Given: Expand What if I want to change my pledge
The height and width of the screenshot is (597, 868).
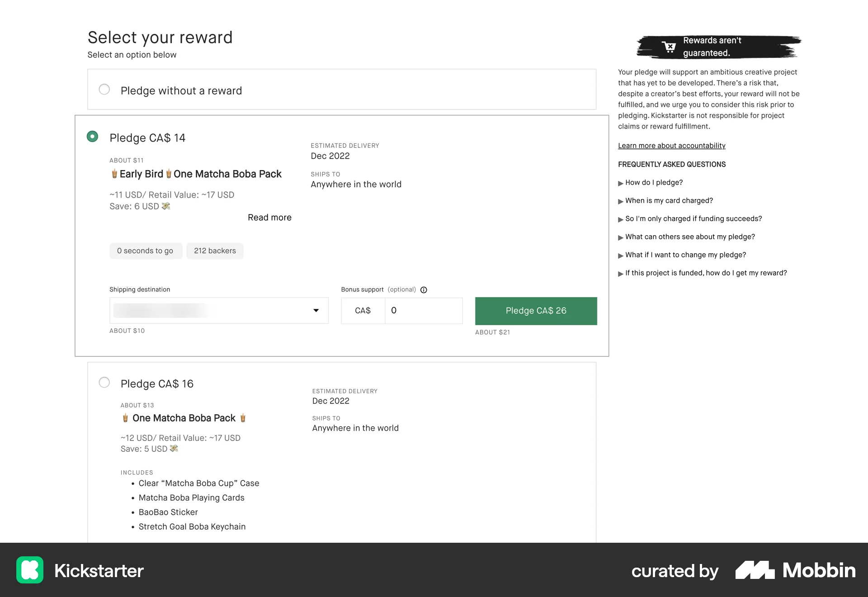Looking at the screenshot, I should pyautogui.click(x=685, y=255).
